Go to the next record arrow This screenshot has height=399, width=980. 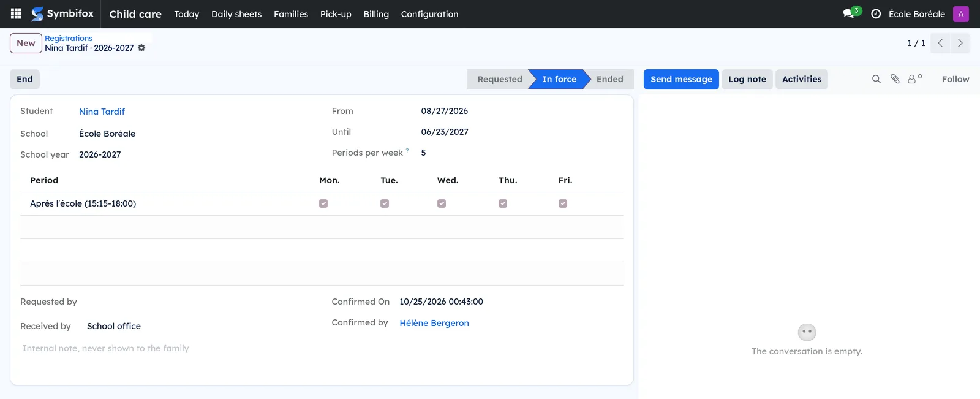click(960, 43)
